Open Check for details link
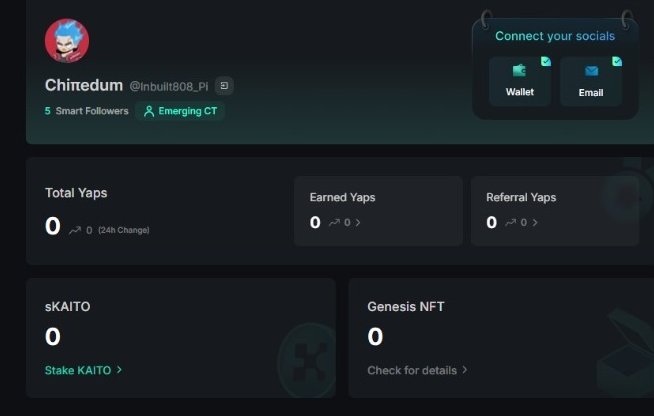This screenshot has height=416, width=654. (x=412, y=370)
